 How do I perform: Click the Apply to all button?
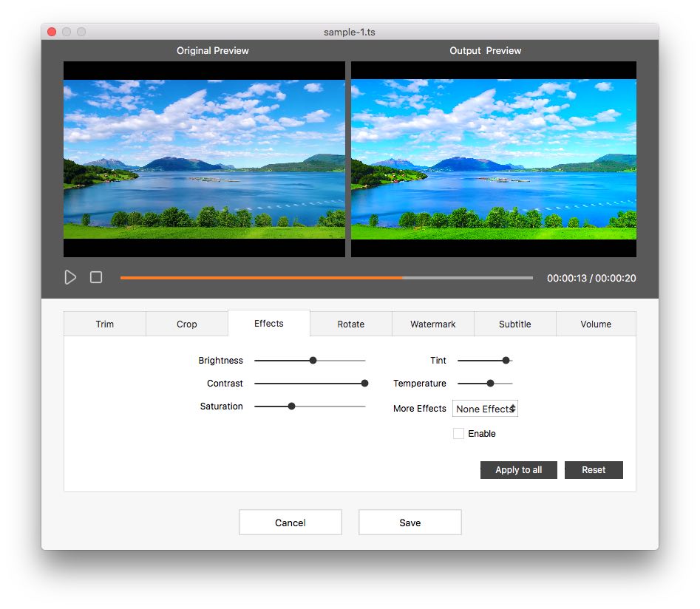(x=518, y=469)
